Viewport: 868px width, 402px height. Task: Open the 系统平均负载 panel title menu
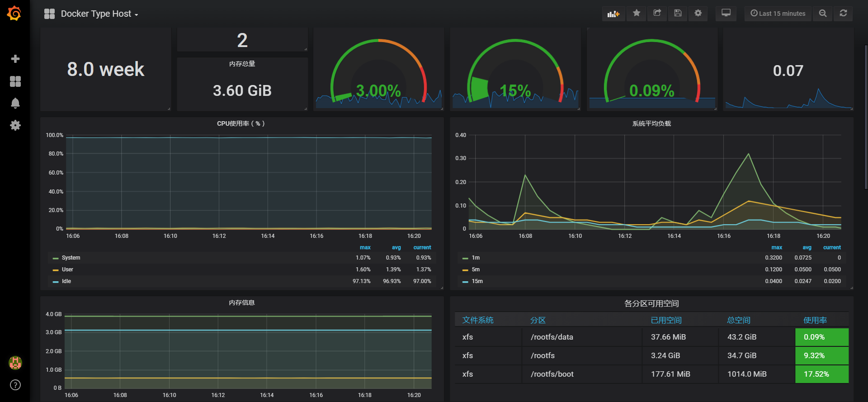[651, 123]
